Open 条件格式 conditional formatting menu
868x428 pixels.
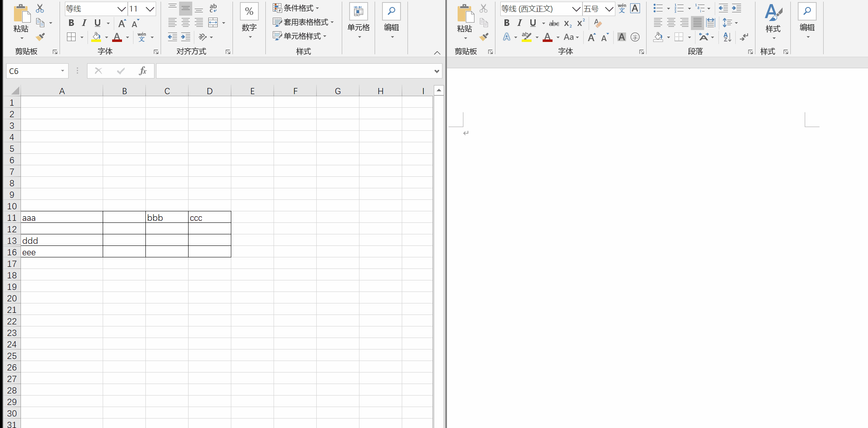[296, 8]
